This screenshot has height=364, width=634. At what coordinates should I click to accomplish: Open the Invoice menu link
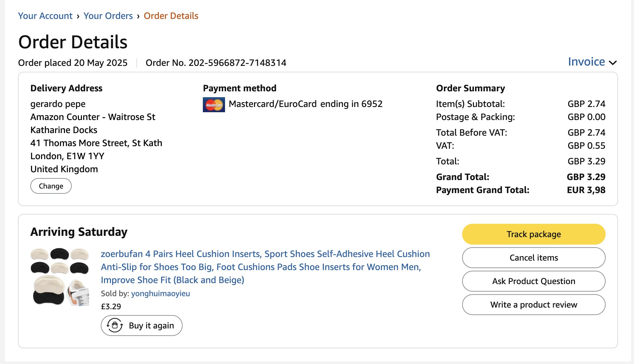[x=586, y=62]
